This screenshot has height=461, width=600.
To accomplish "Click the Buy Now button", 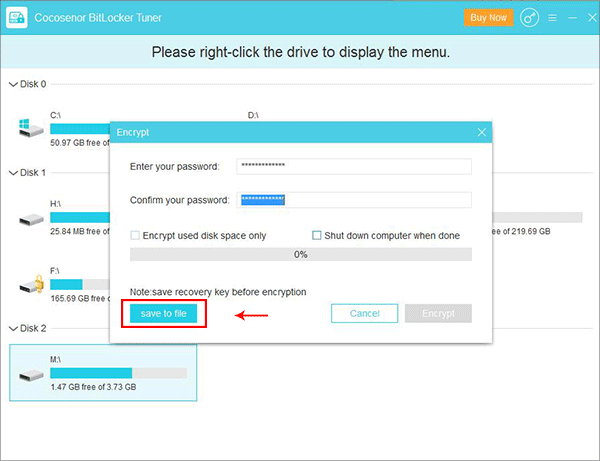I will point(489,18).
